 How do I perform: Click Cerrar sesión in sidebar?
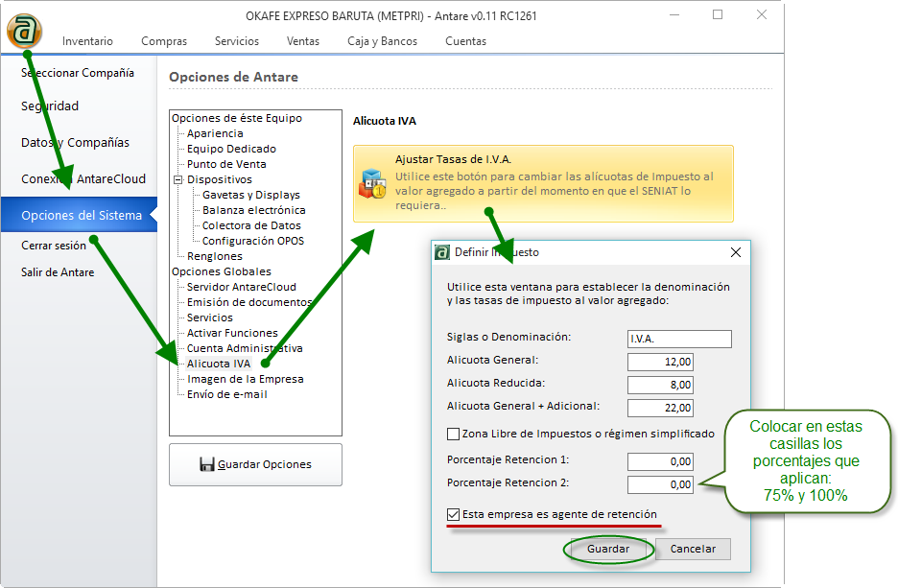point(54,246)
